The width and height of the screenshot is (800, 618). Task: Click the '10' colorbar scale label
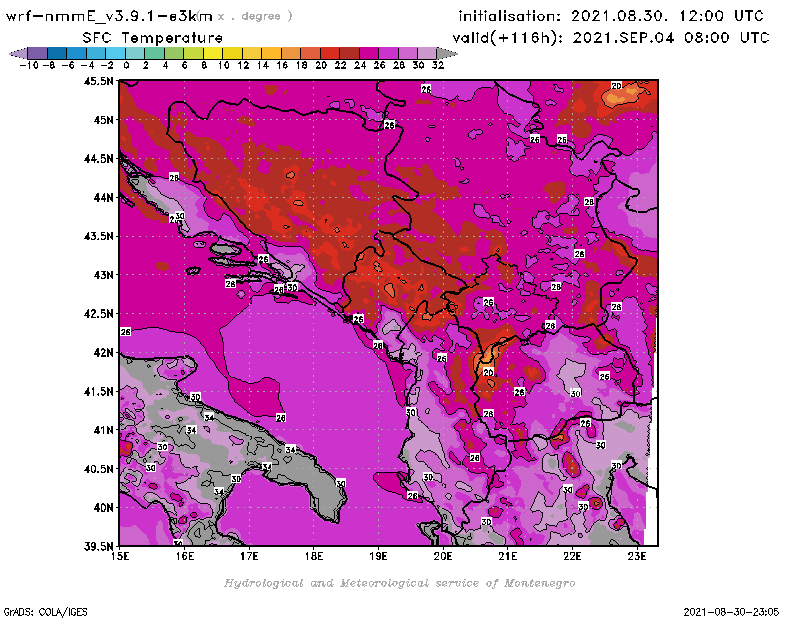[x=223, y=65]
